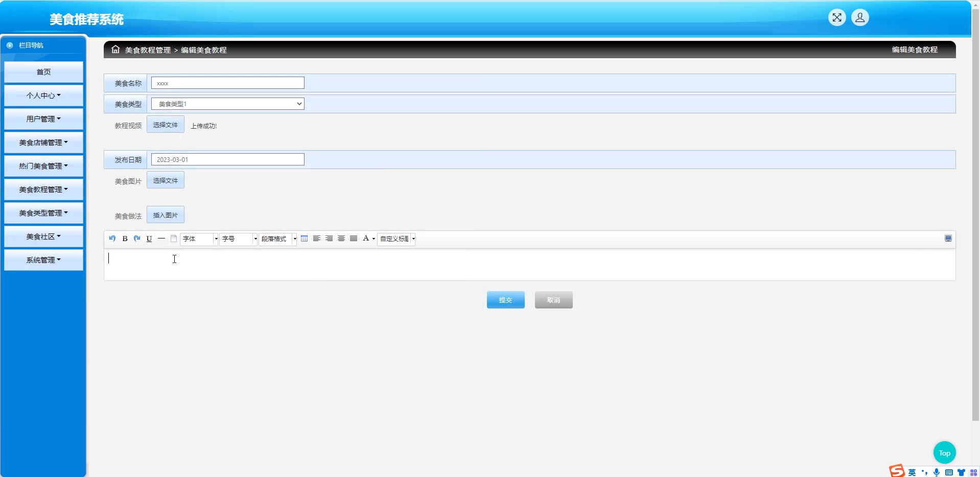Expand the 个人中心 sidebar menu
This screenshot has height=477, width=980.
pos(43,96)
